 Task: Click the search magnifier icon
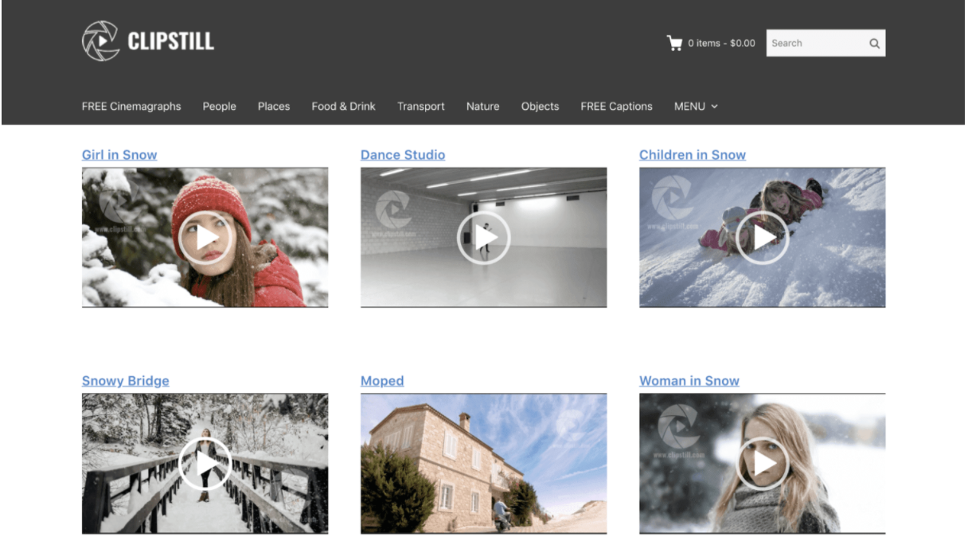pyautogui.click(x=873, y=43)
